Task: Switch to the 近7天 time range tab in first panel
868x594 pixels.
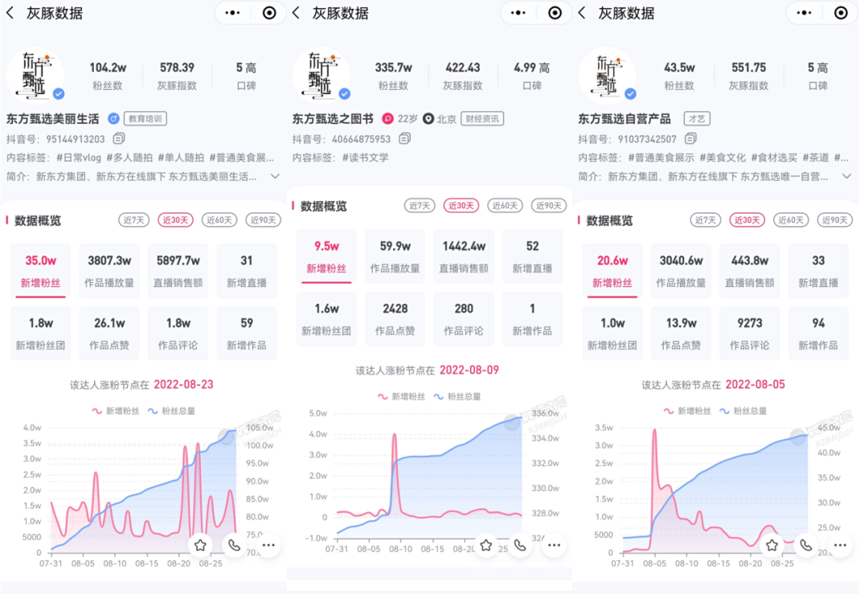Action: point(133,219)
